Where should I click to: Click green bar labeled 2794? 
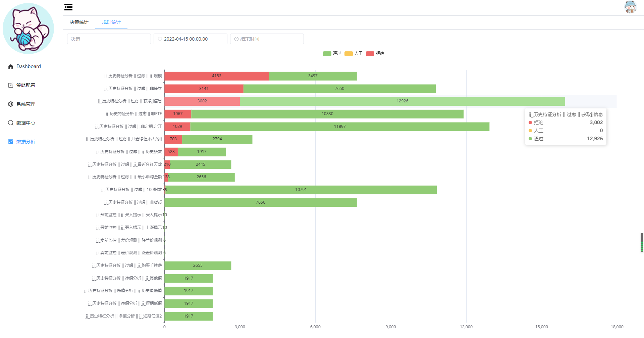click(x=217, y=139)
